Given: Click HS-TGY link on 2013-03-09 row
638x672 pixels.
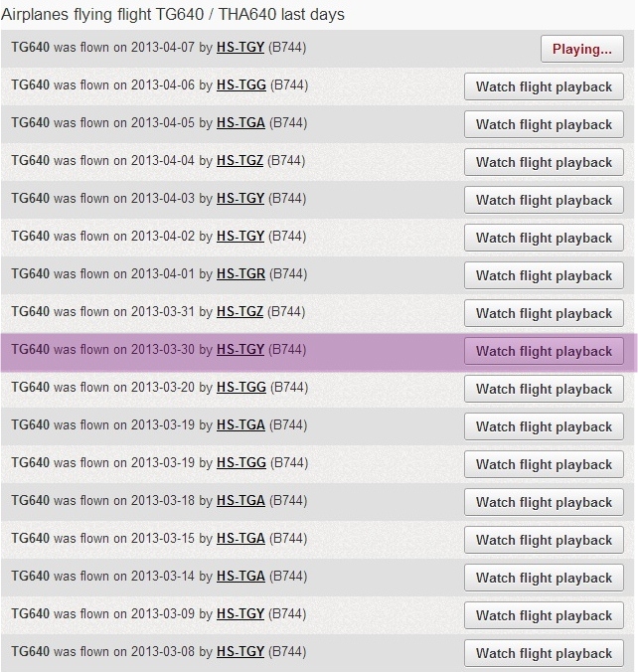Looking at the screenshot, I should coord(240,613).
